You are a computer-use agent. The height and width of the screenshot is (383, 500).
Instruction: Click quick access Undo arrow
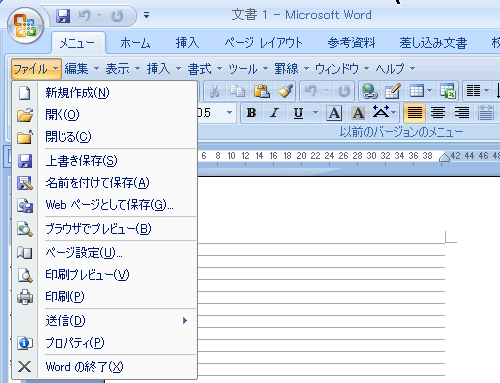(85, 16)
